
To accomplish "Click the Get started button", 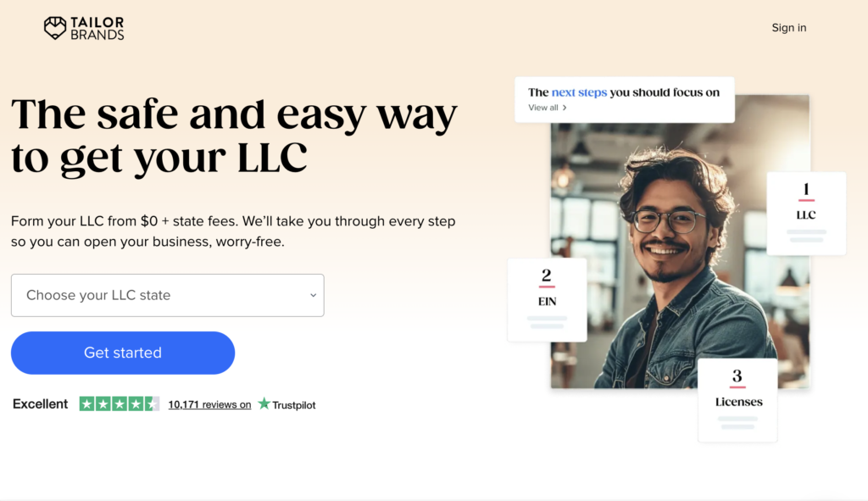I will click(x=123, y=353).
